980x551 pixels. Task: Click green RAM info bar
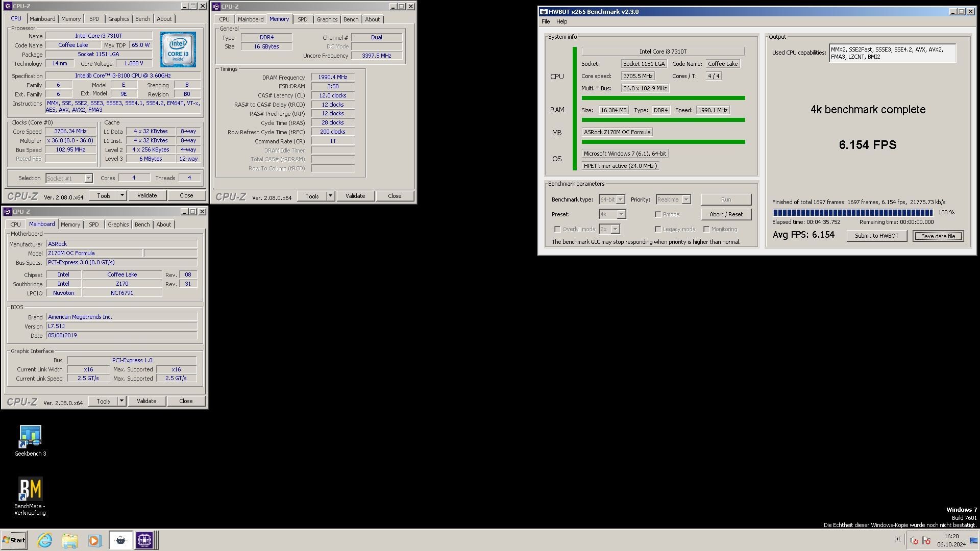coord(663,120)
